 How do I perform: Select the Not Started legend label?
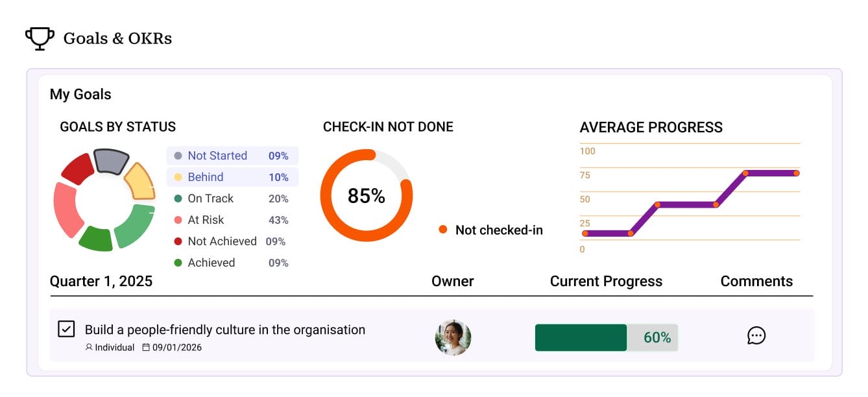(x=217, y=156)
